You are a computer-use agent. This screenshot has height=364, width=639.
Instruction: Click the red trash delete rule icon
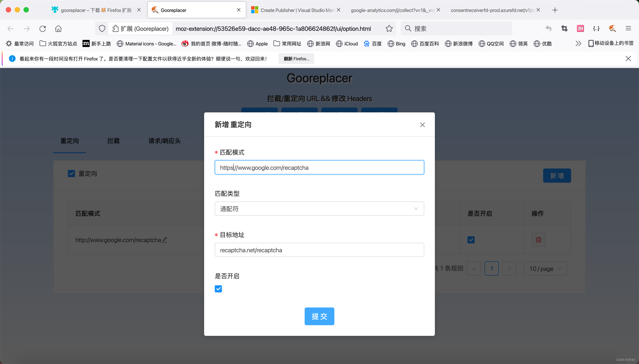[538, 240]
